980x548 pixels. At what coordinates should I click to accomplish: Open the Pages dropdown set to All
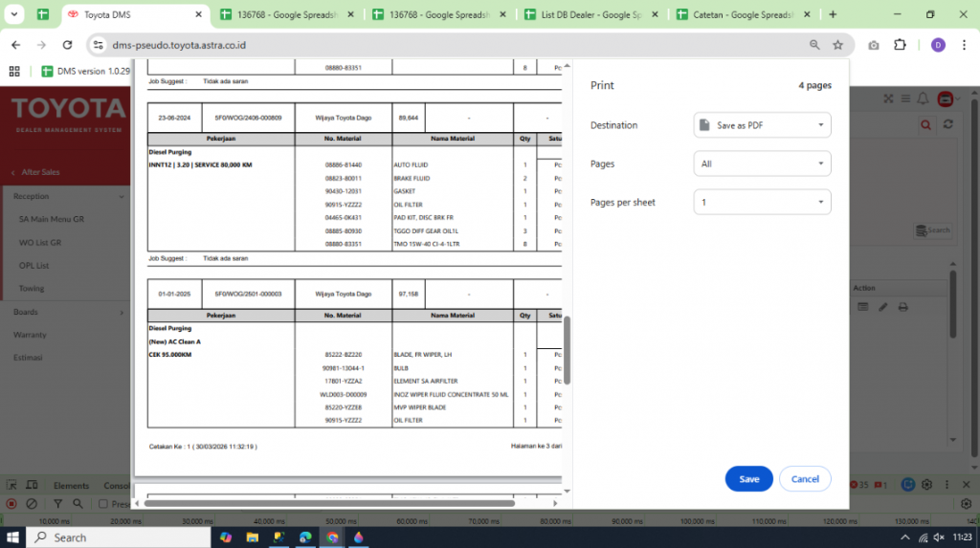click(x=762, y=164)
